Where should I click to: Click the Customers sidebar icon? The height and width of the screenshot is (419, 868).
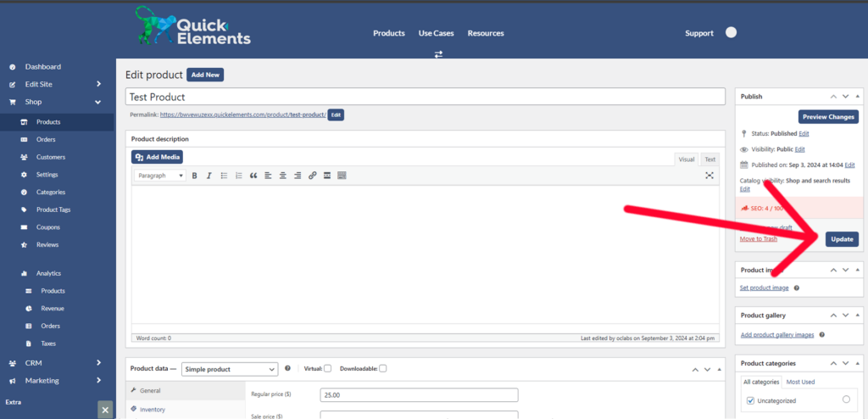[x=24, y=158]
